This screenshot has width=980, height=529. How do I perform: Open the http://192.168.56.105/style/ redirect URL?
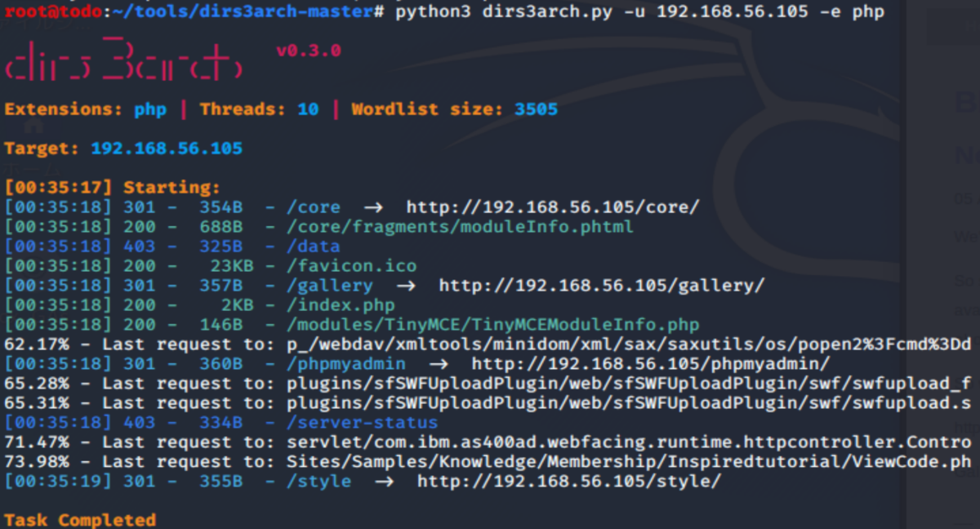(569, 482)
